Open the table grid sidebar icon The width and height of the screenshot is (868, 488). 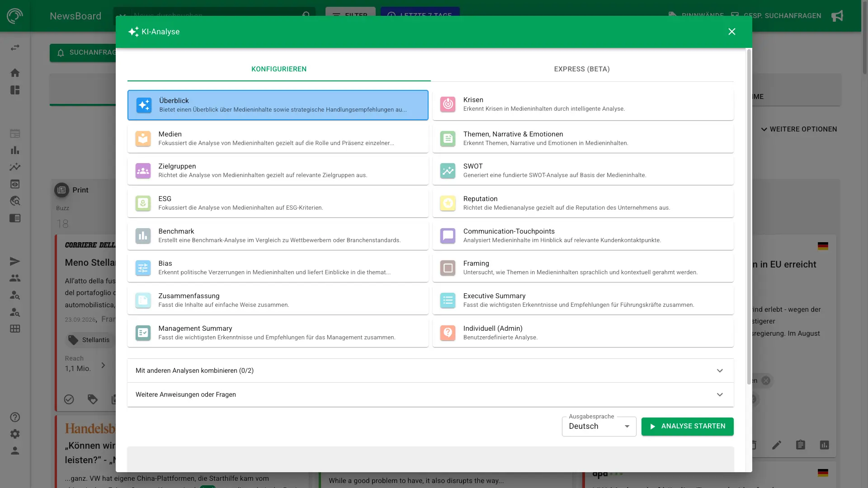[15, 329]
